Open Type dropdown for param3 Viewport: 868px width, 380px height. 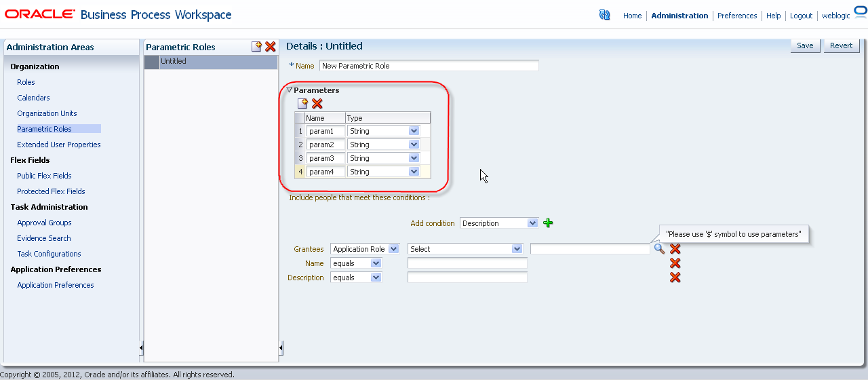pos(414,158)
